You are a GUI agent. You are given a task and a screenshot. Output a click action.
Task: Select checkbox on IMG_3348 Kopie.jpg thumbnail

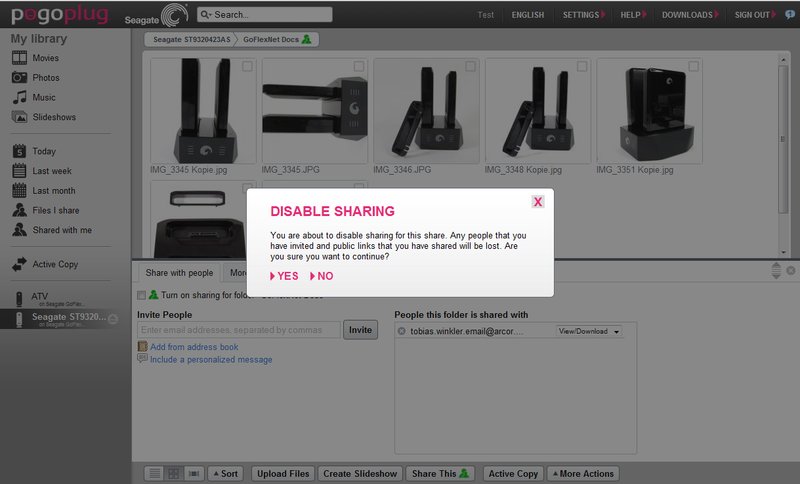pyautogui.click(x=582, y=66)
